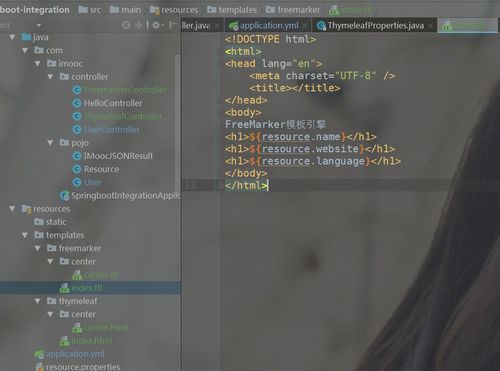
Task: Open the project view dropdown arrow
Action: 39,25
